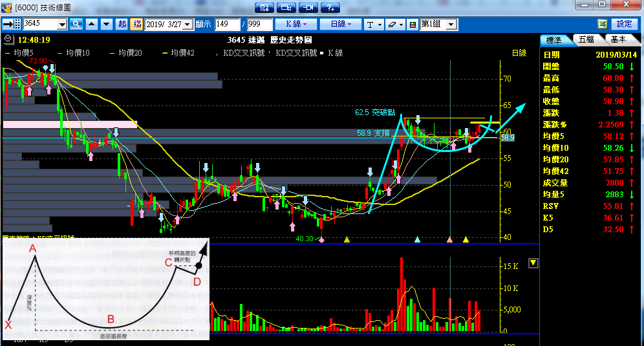Open the help question-mark icon

[330, 7]
